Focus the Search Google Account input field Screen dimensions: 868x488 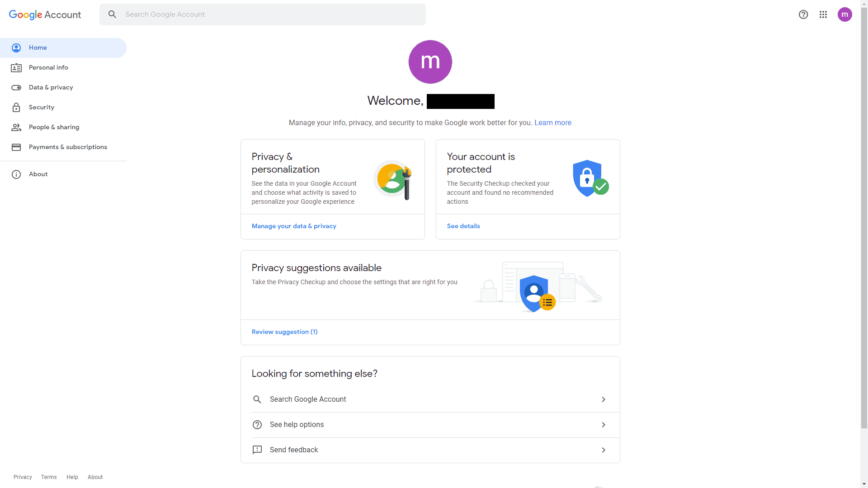pyautogui.click(x=263, y=14)
